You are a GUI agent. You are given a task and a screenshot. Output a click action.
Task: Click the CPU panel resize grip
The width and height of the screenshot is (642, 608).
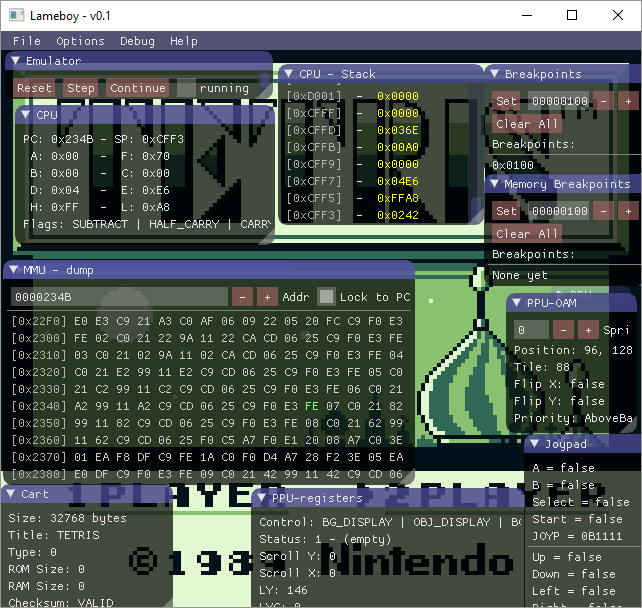(x=267, y=237)
